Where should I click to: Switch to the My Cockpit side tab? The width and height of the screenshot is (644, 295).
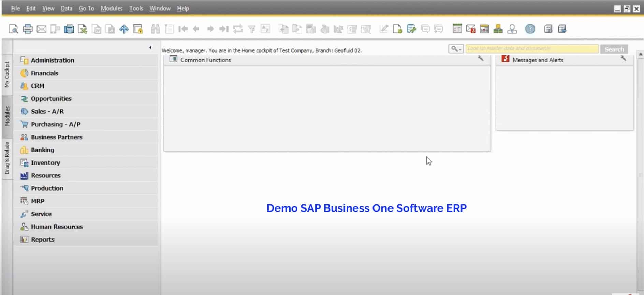[x=7, y=75]
